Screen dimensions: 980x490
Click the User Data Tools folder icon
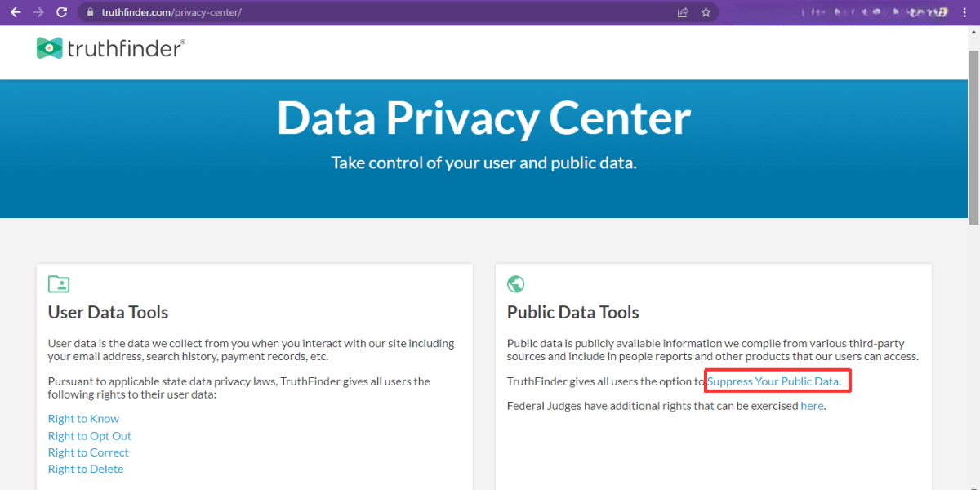point(59,284)
